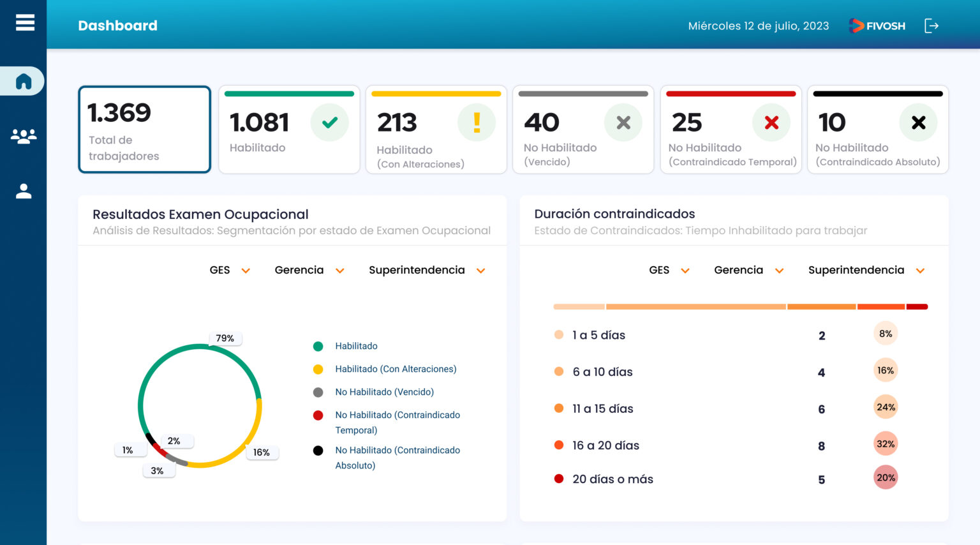Click the red X icon on the 25 card
980x545 pixels.
pyautogui.click(x=771, y=123)
